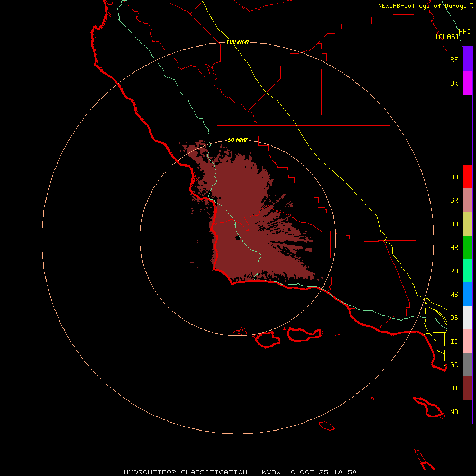Click the BI dark red legend swatch
The height and width of the screenshot is (476, 476).
467,388
